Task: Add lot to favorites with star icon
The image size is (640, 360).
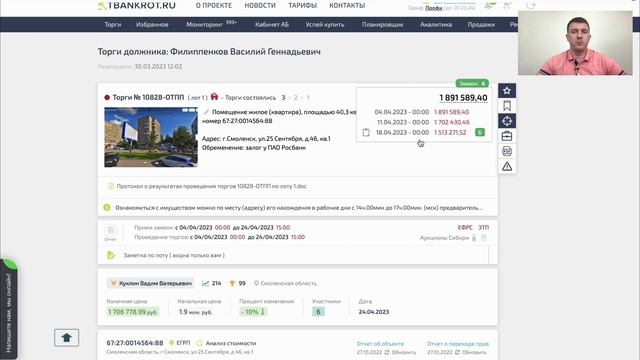Action: coord(507,91)
